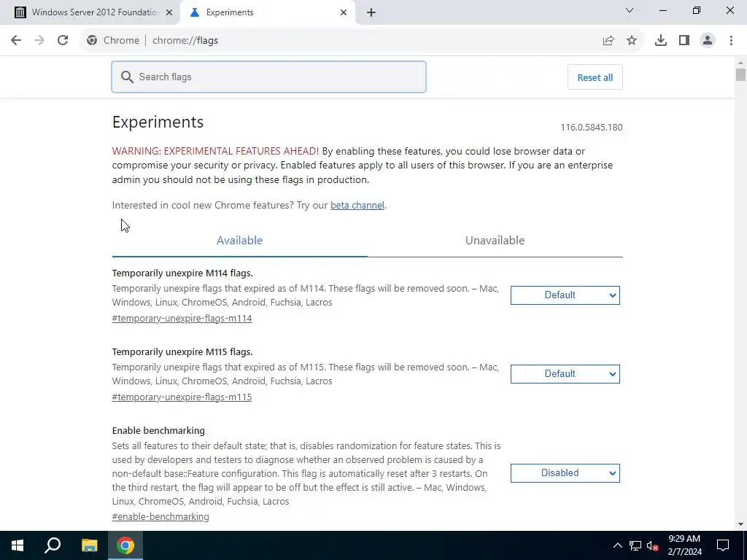Image resolution: width=747 pixels, height=560 pixels.
Task: Open the Enable benchmarking Disabled dropdown
Action: point(565,472)
